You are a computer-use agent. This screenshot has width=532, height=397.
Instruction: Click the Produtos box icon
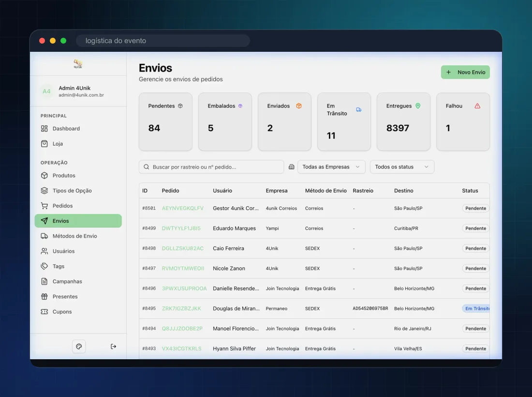click(x=44, y=176)
